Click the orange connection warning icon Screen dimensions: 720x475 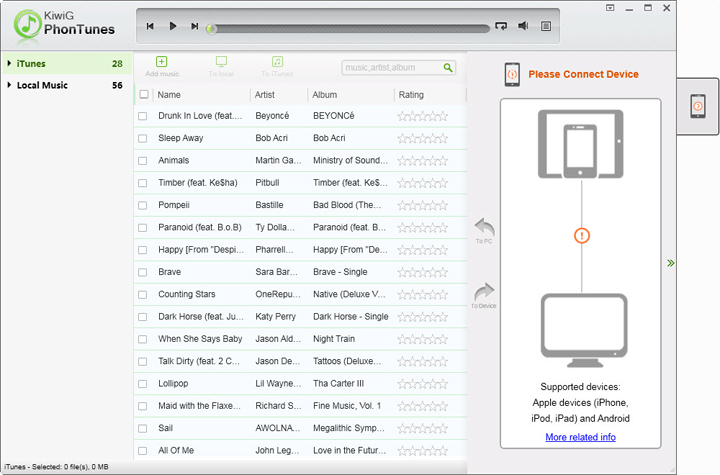582,236
